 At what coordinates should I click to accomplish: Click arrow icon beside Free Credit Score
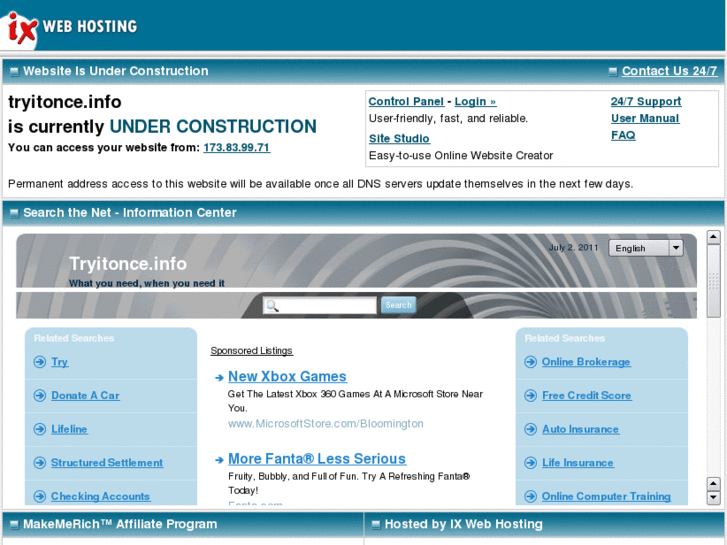[530, 396]
